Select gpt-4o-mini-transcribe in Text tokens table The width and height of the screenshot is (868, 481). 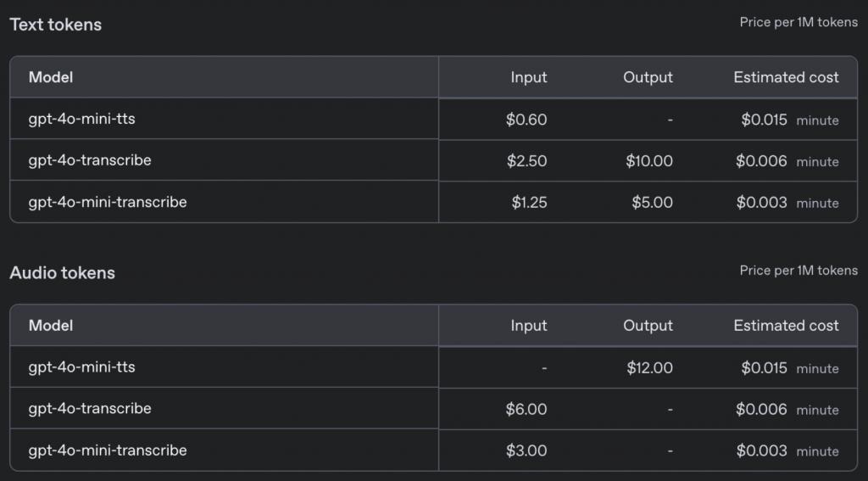coord(108,202)
